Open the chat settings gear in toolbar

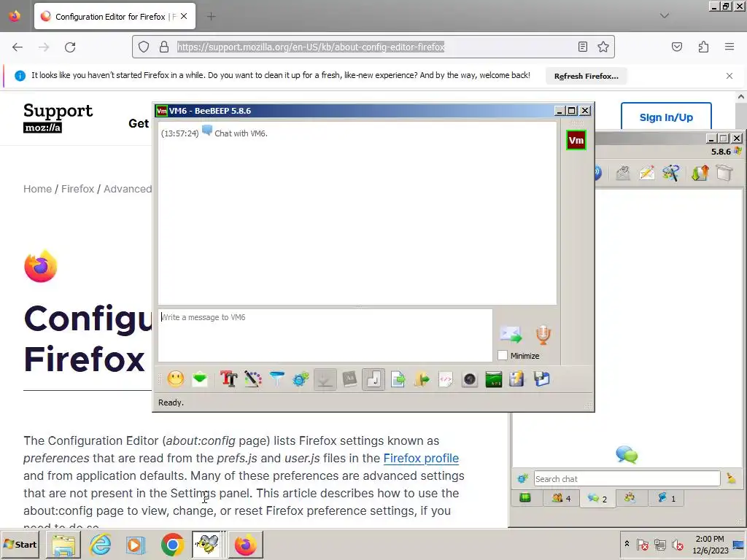[301, 379]
